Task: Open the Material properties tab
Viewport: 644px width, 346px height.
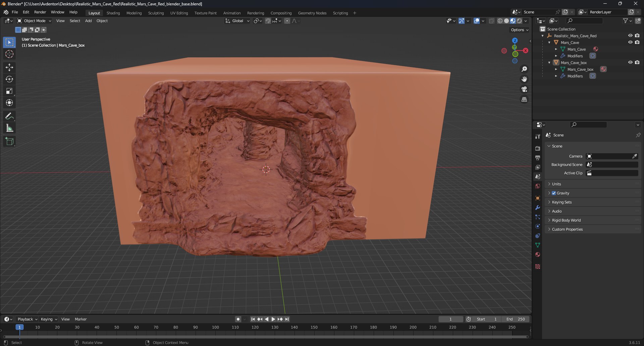Action: tap(538, 254)
